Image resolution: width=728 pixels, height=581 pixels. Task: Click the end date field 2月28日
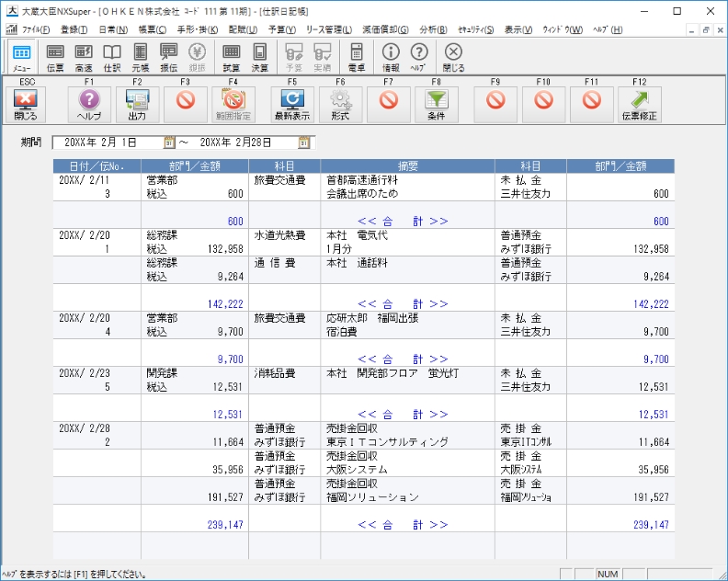click(x=242, y=142)
